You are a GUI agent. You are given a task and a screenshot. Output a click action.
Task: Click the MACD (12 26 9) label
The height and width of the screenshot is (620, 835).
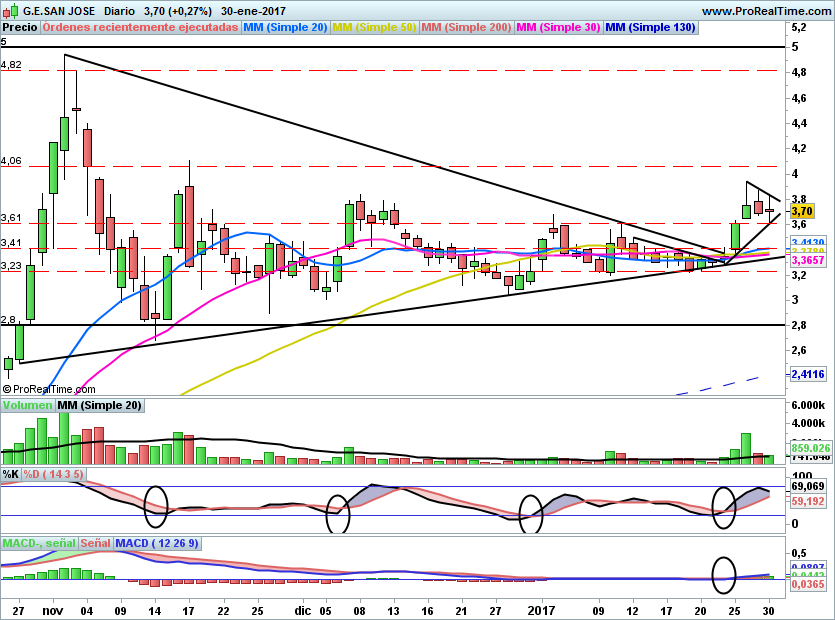pos(157,543)
